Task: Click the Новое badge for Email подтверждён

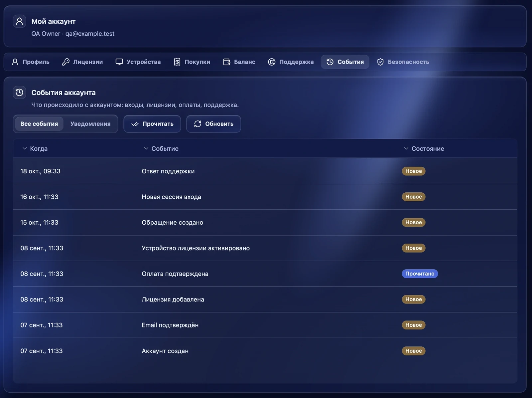Action: 414,325
